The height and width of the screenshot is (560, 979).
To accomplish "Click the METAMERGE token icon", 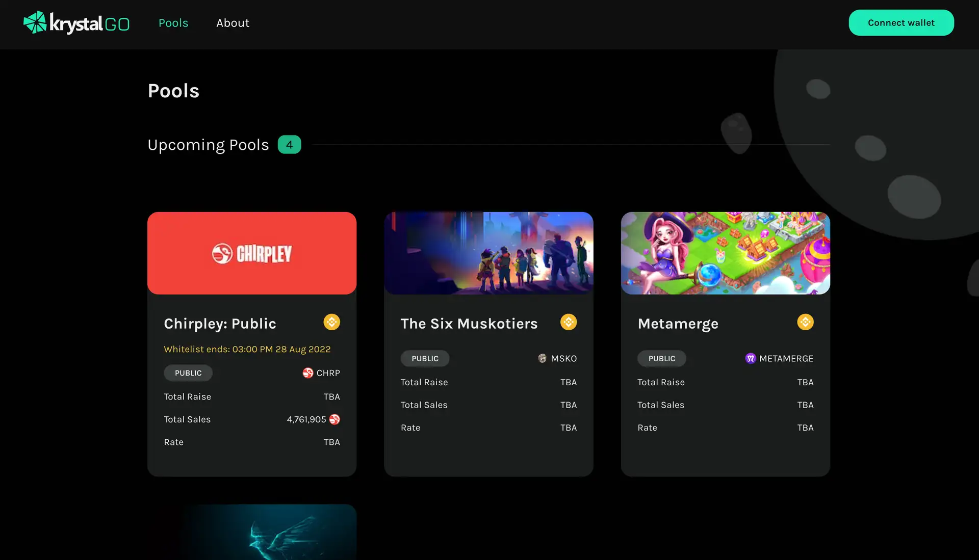I will [x=750, y=359].
